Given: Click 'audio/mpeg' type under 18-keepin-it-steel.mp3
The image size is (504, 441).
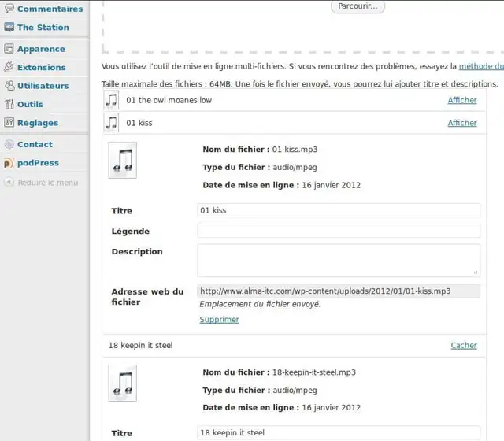Looking at the screenshot, I should pos(295,391).
